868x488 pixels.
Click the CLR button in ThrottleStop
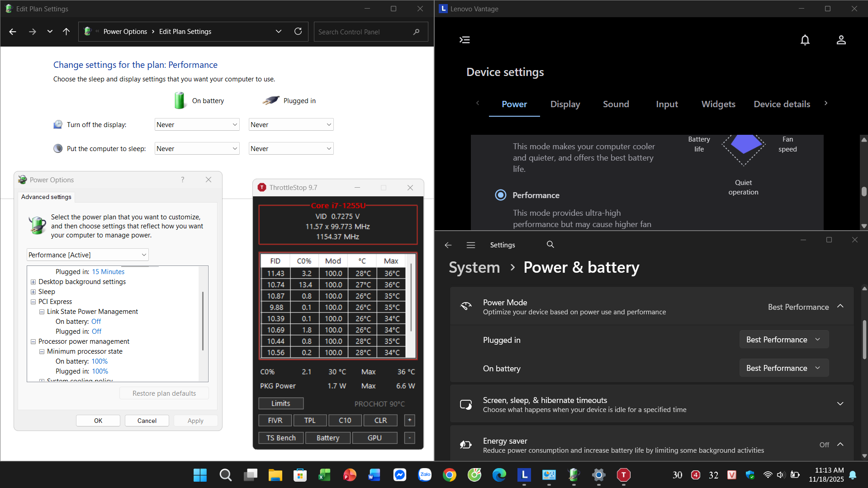380,420
